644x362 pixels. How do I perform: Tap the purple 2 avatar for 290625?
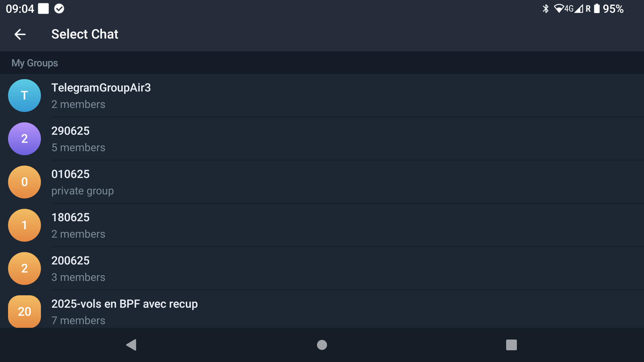24,139
